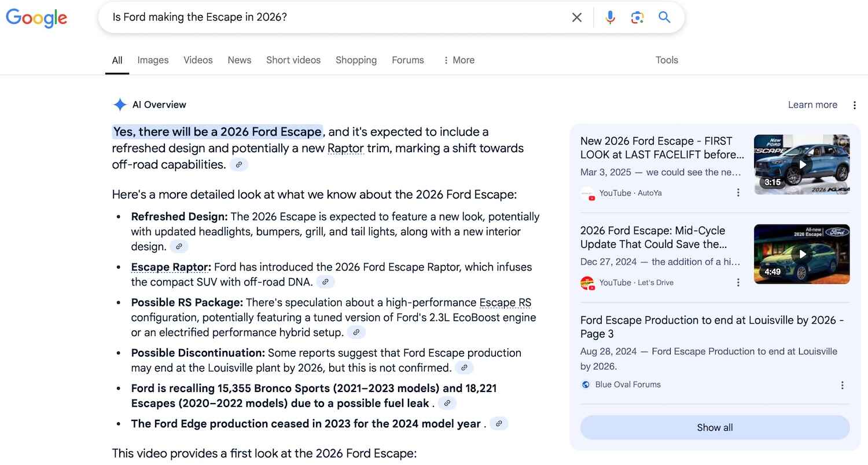Screen dimensions: 868x465
Task: Select the All results tab
Action: coord(117,60)
